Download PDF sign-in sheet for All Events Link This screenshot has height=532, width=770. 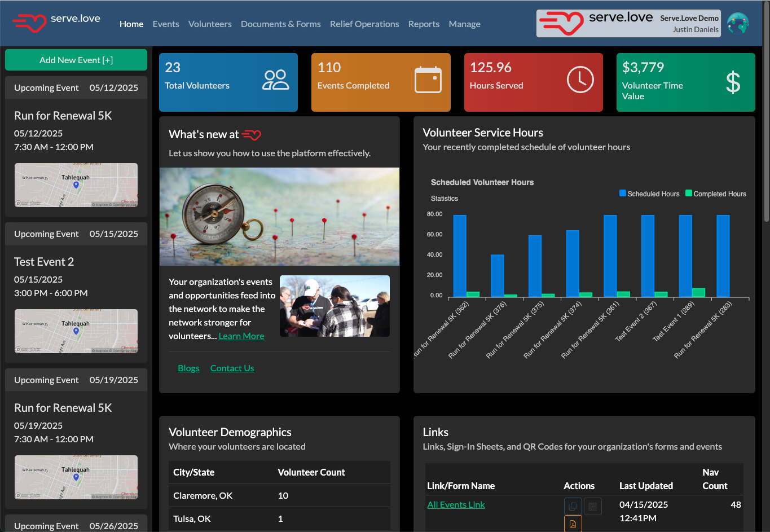pyautogui.click(x=573, y=524)
